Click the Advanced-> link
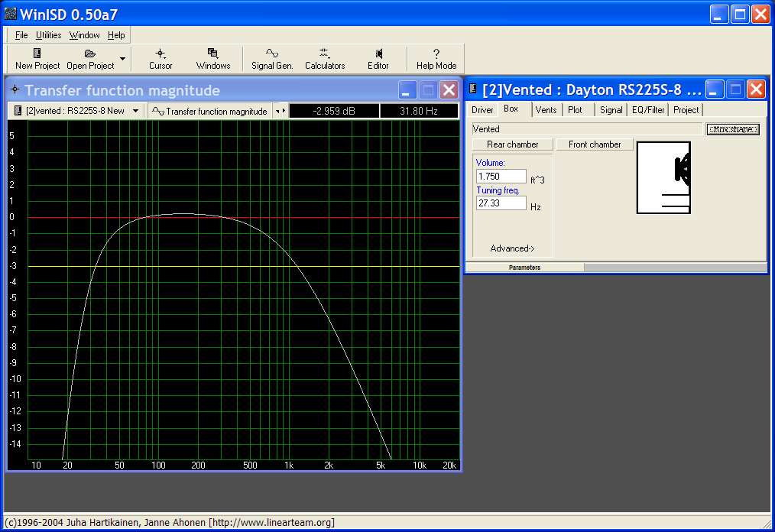 coord(513,248)
